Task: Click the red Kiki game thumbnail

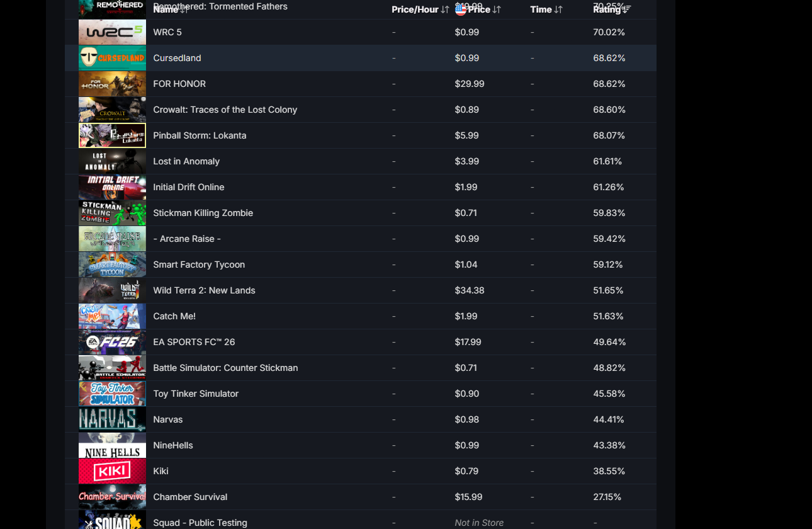Action: click(x=112, y=471)
